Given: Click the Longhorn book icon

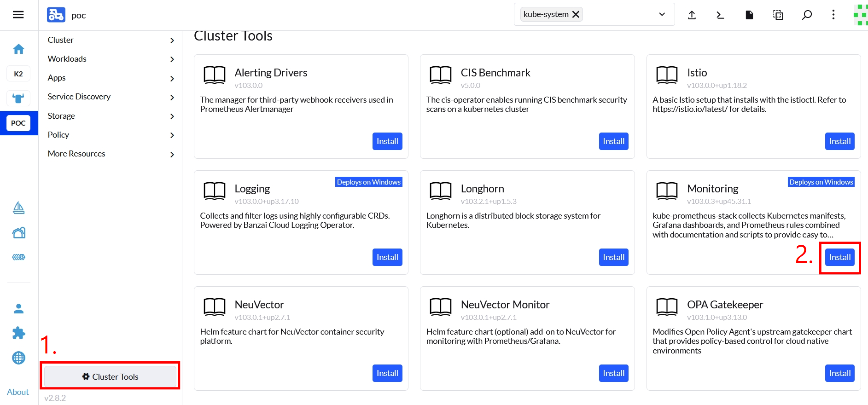Looking at the screenshot, I should coord(441,191).
